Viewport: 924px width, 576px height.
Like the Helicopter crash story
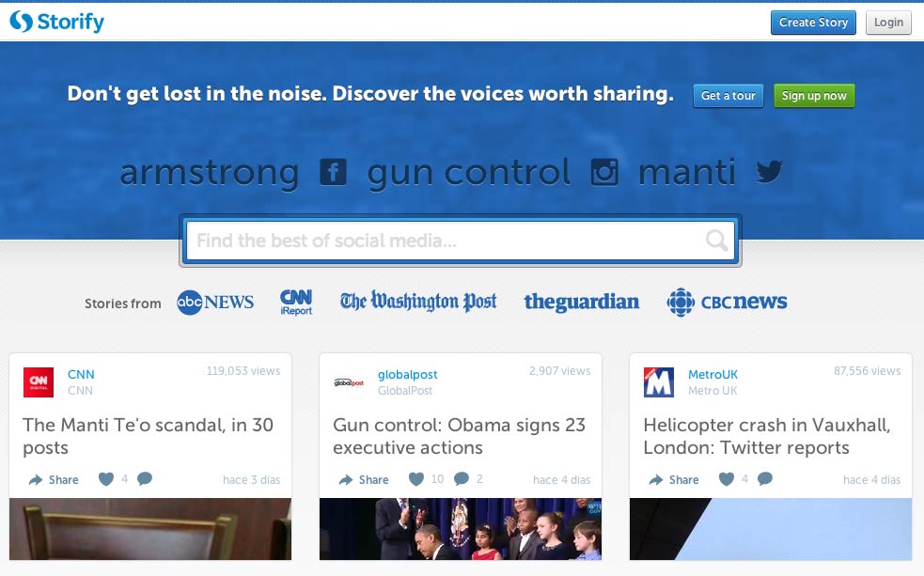(x=727, y=479)
